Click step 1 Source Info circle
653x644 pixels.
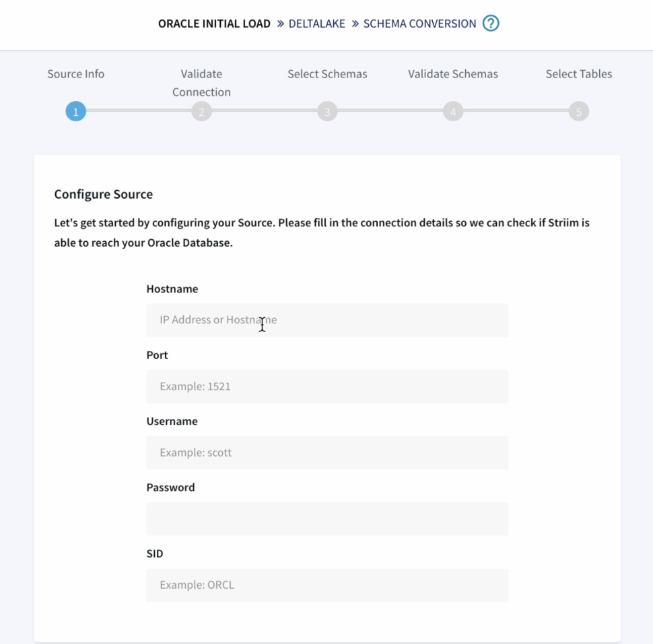[75, 112]
